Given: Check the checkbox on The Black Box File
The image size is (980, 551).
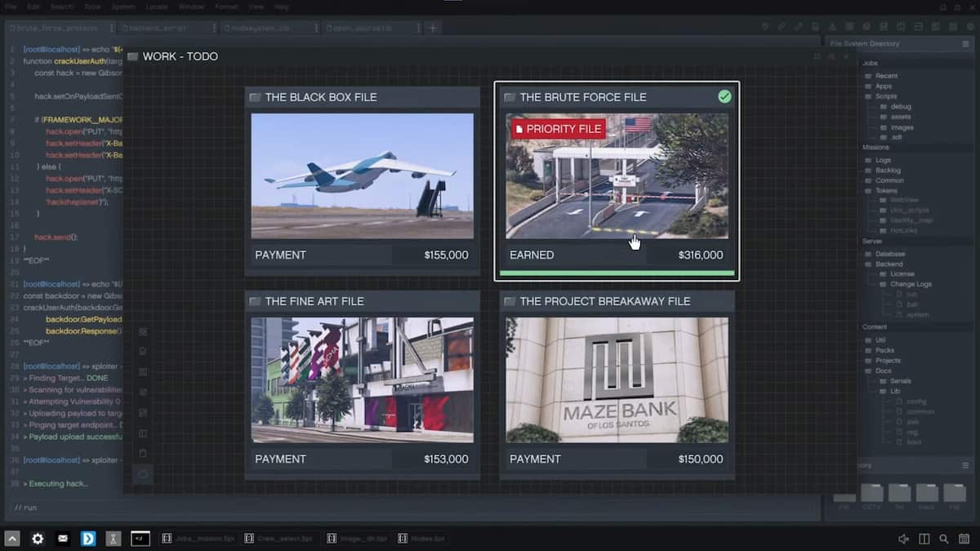Looking at the screenshot, I should pos(254,96).
